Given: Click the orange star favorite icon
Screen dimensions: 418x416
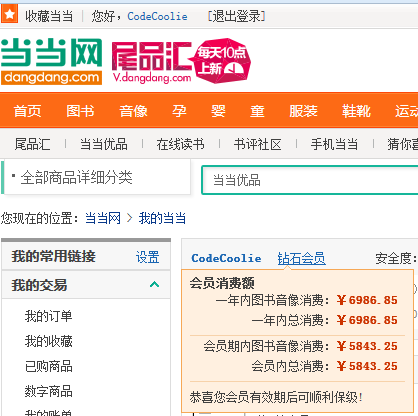Looking at the screenshot, I should click(9, 14).
